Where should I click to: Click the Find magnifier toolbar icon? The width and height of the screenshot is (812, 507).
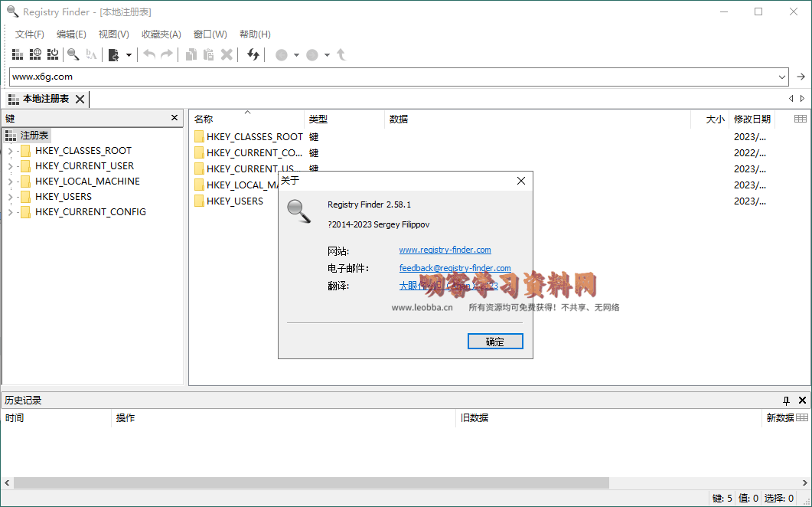tap(73, 54)
